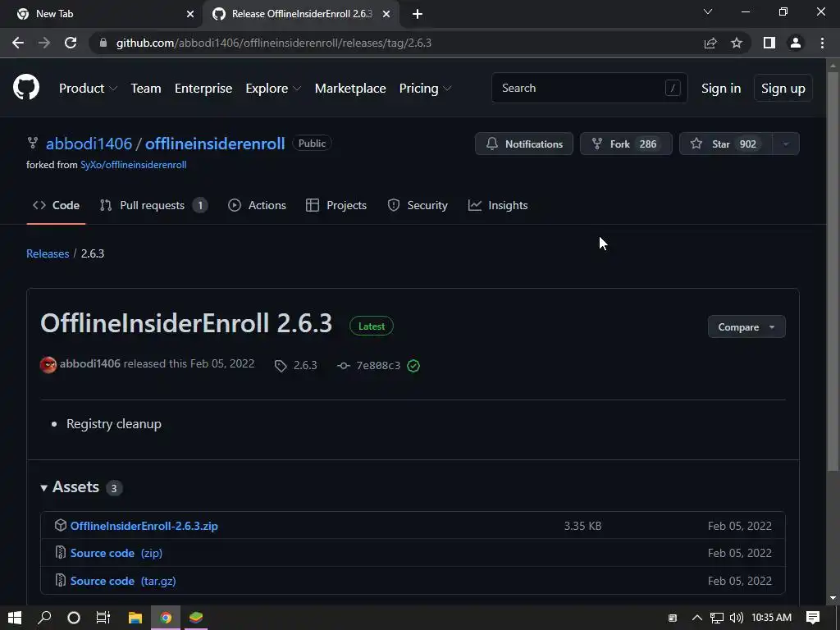Click the GitHub octocat logo
The image size is (840, 630).
coord(26,88)
